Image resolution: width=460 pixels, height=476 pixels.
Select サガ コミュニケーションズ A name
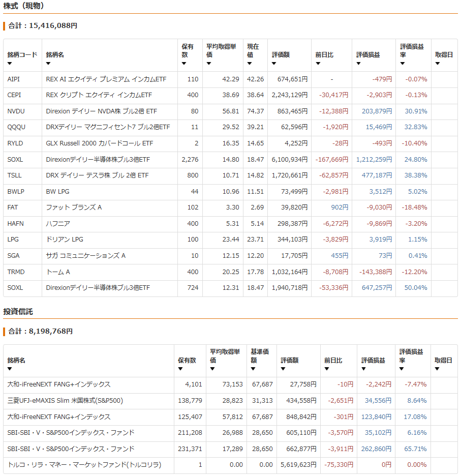(85, 256)
